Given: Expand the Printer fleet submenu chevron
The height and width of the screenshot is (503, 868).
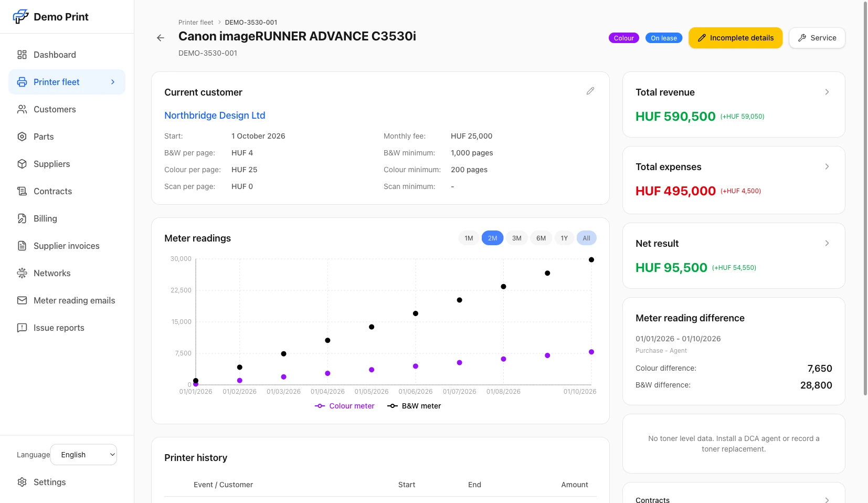Looking at the screenshot, I should [x=113, y=82].
